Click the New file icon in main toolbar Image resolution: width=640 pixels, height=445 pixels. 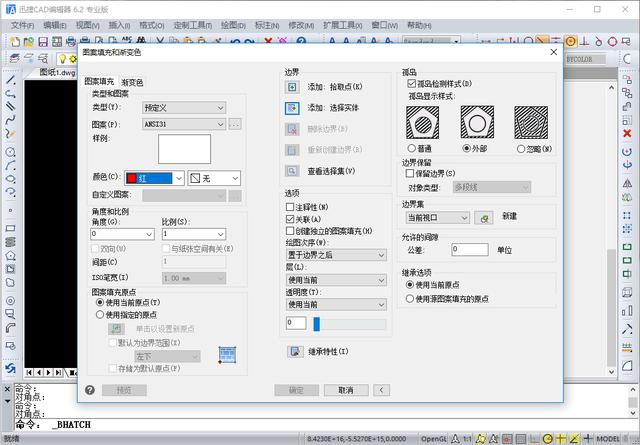coord(15,42)
